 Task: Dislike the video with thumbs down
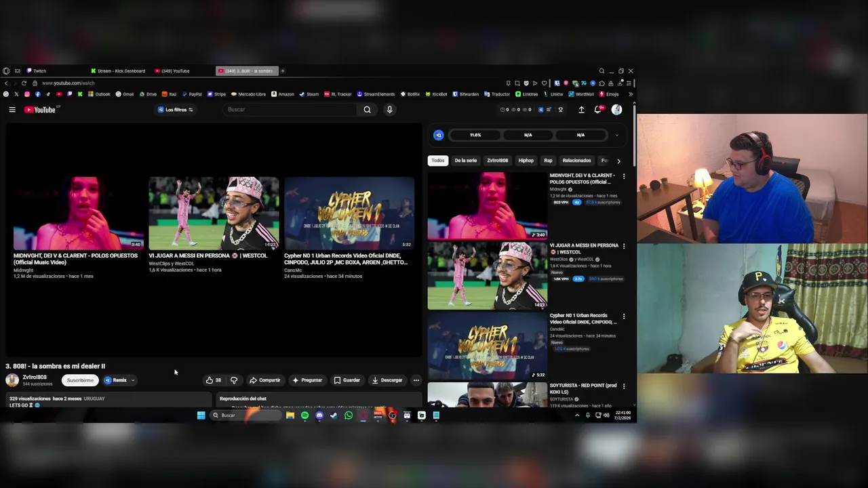click(x=234, y=380)
